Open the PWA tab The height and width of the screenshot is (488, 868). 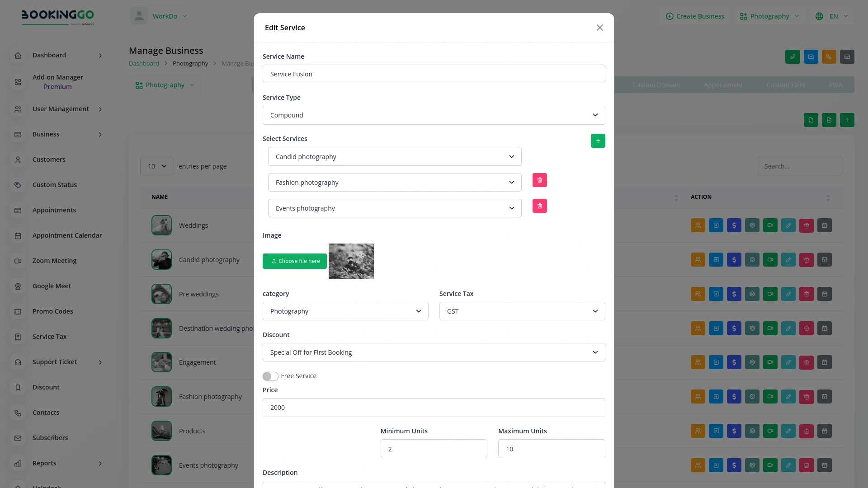[835, 84]
